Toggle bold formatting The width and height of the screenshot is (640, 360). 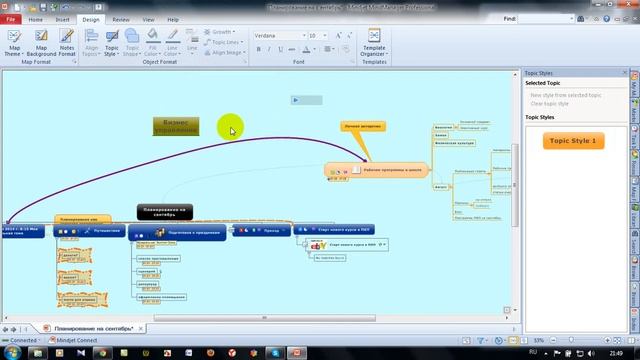(258, 49)
